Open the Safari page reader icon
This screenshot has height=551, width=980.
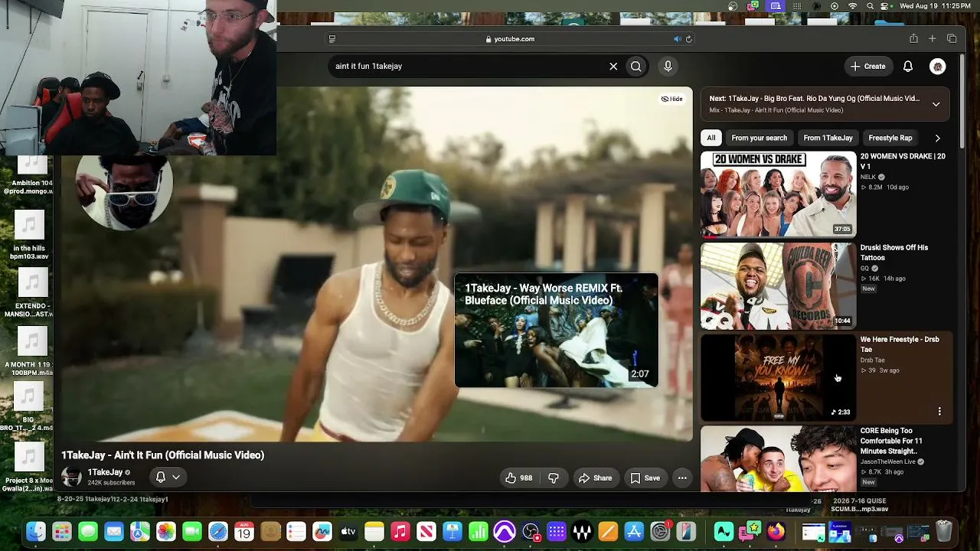(x=332, y=39)
